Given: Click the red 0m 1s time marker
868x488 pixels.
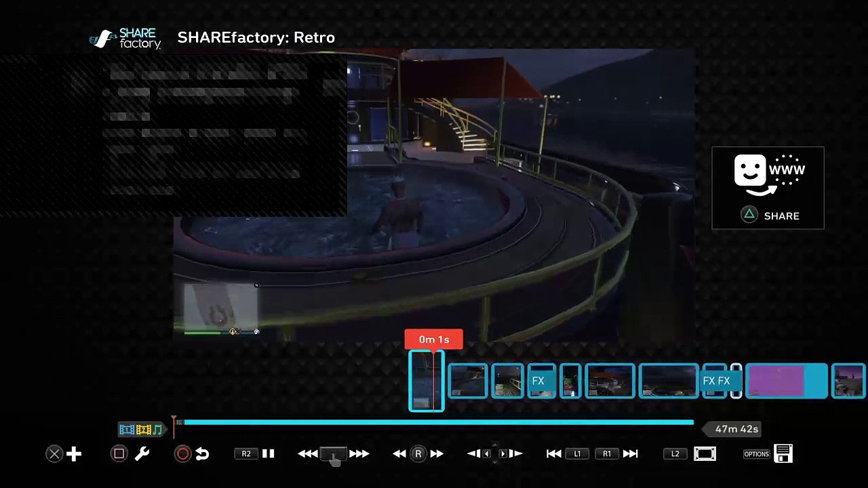Looking at the screenshot, I should [x=434, y=340].
